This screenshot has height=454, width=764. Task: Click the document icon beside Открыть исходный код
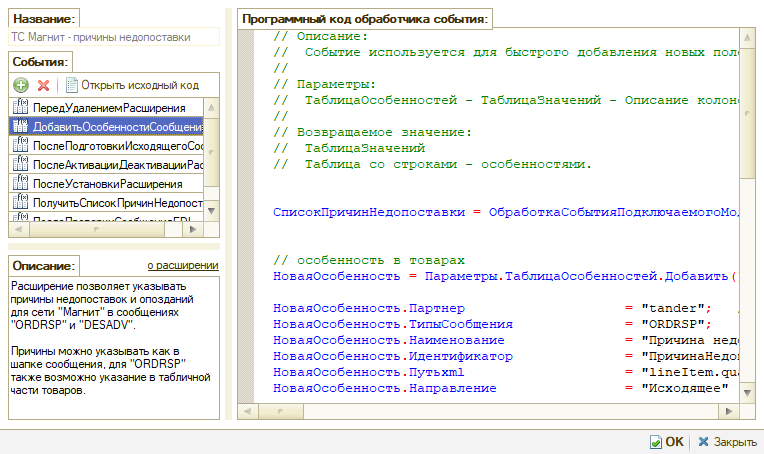point(71,86)
